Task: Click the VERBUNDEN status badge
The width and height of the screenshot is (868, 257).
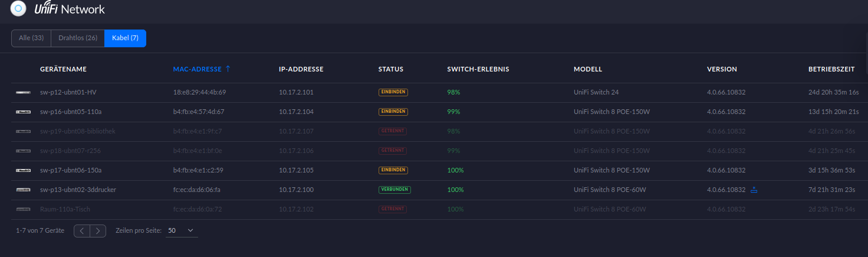Action: [394, 190]
